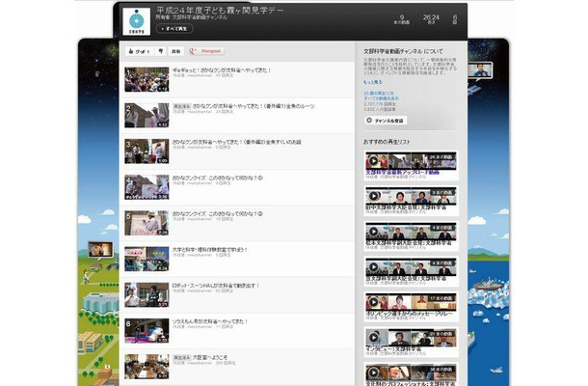588x386 pixels.
Task: Open thumbnail of video ロボット・スーツHAL
Action: click(147, 294)
